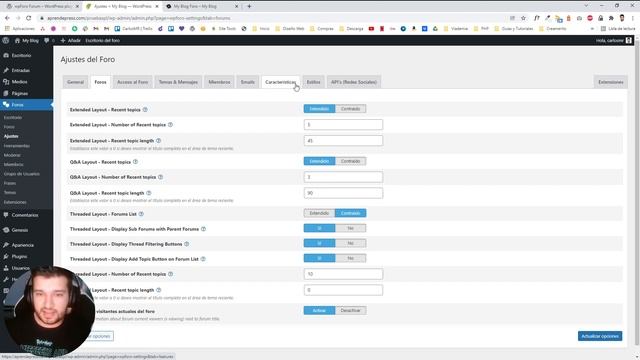
Task: Click help icon beside Extended Layout - Number of Recent topics
Action: pos(170,124)
